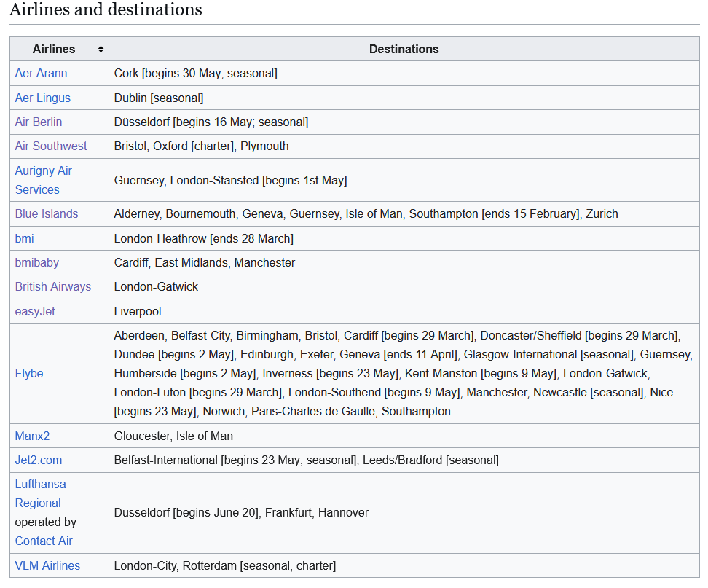708x588 pixels.
Task: Click the Contact Air link
Action: tap(44, 541)
